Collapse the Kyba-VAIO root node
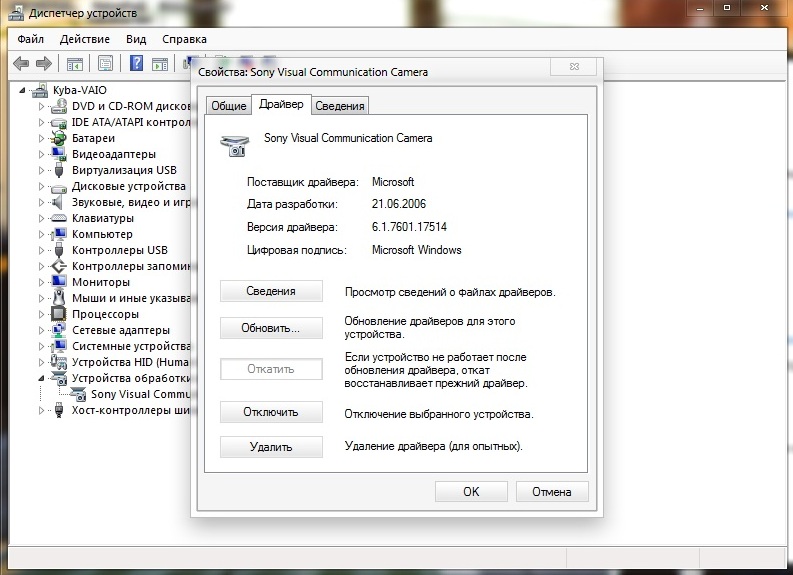This screenshot has width=793, height=575. coord(22,91)
